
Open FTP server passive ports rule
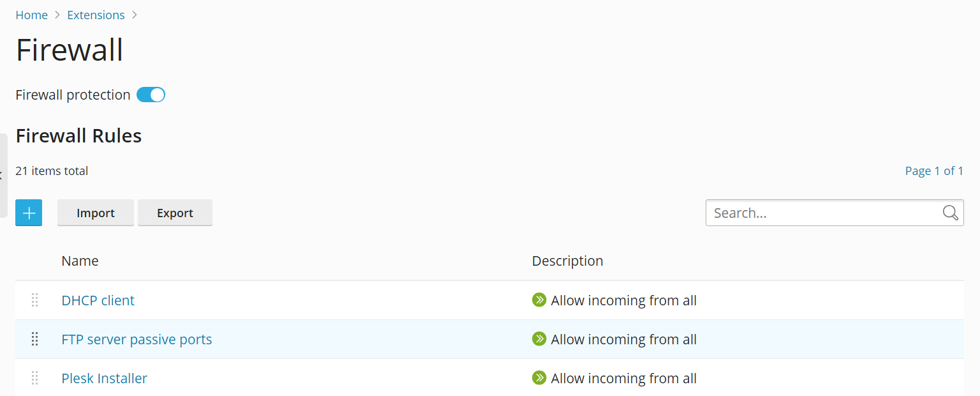point(137,339)
